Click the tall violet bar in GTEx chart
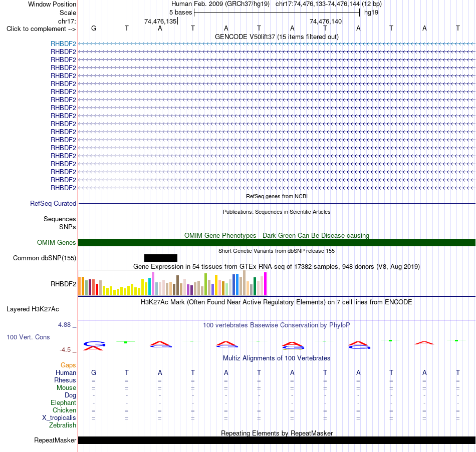Image resolution: width=476 pixels, height=452 pixels. 153,283
